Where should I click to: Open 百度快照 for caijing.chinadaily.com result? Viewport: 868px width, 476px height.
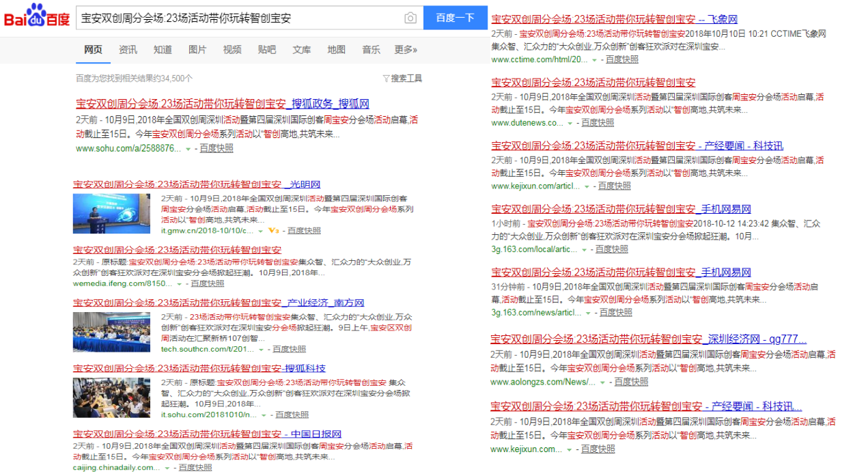click(195, 468)
